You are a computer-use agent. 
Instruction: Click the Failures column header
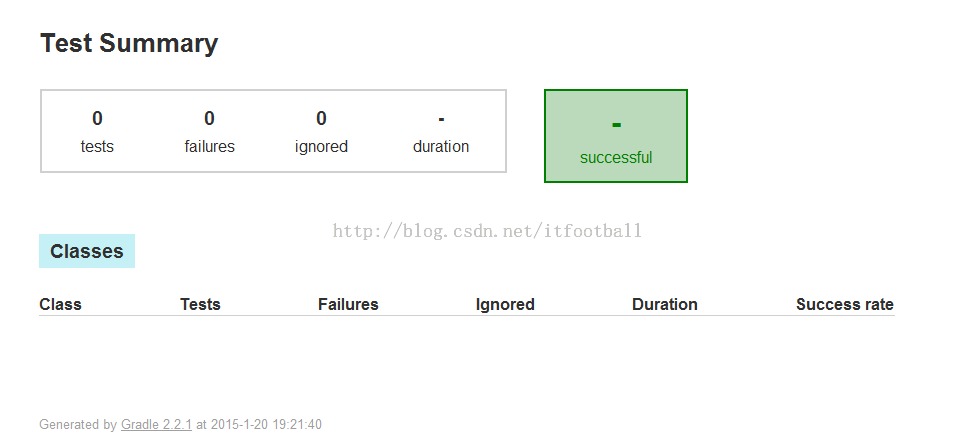point(348,304)
